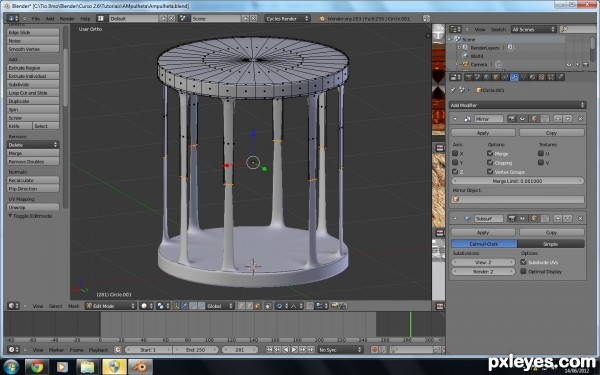Open the Material properties sphere icon
The image size is (600, 375).
pos(533,77)
